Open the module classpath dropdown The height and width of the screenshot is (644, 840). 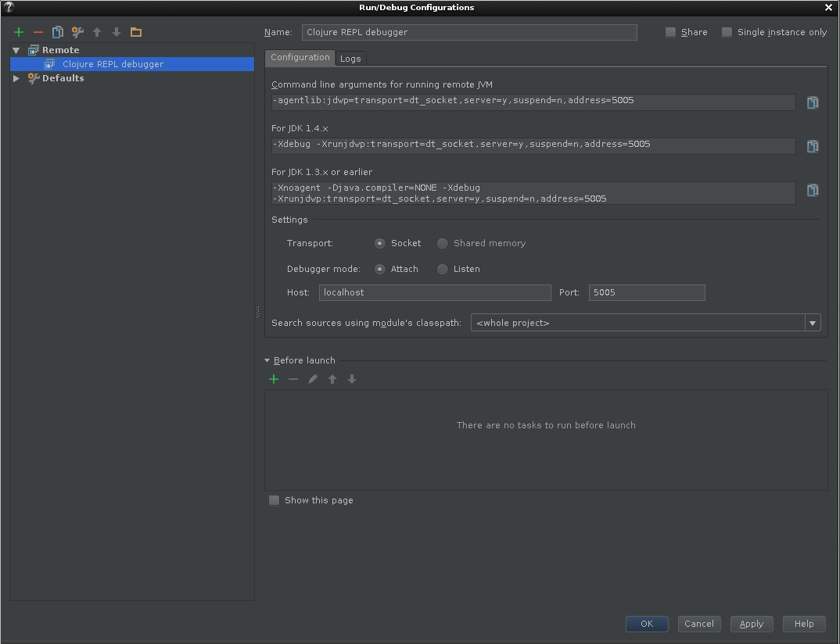tap(813, 322)
